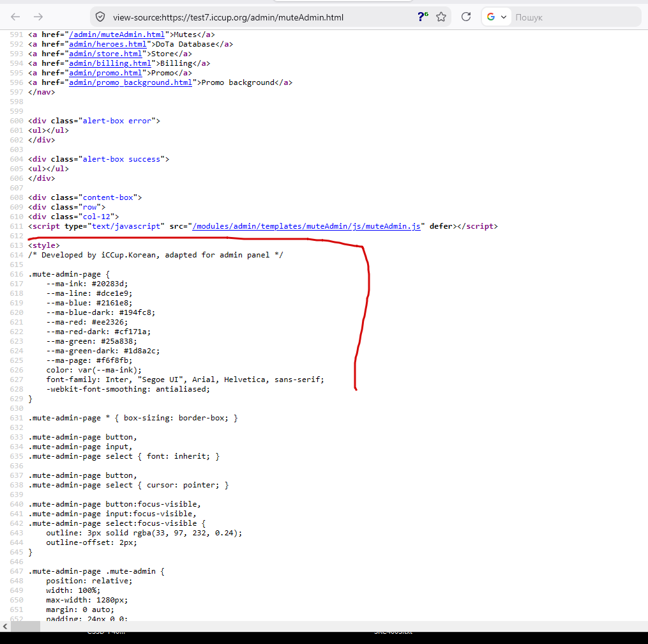Click the 'alert-box error' class value
The image size is (648, 644).
117,121
